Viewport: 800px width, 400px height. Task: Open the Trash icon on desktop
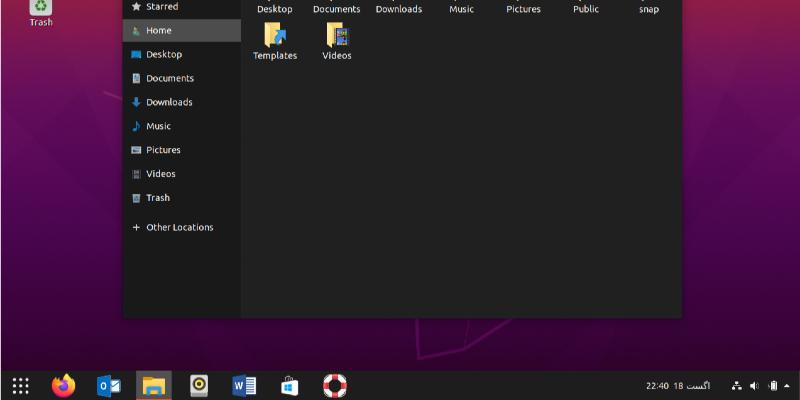pos(41,10)
